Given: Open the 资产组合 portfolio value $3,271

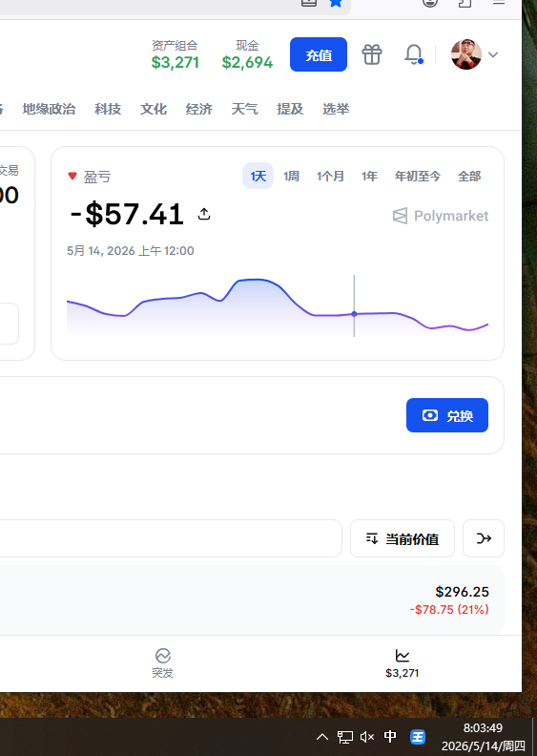Looking at the screenshot, I should pos(175,55).
